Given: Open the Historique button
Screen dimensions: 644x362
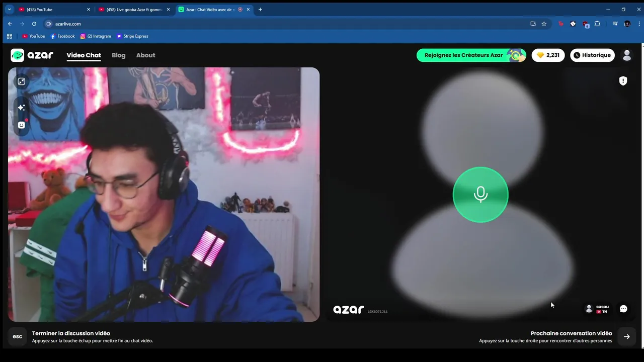Looking at the screenshot, I should point(592,55).
